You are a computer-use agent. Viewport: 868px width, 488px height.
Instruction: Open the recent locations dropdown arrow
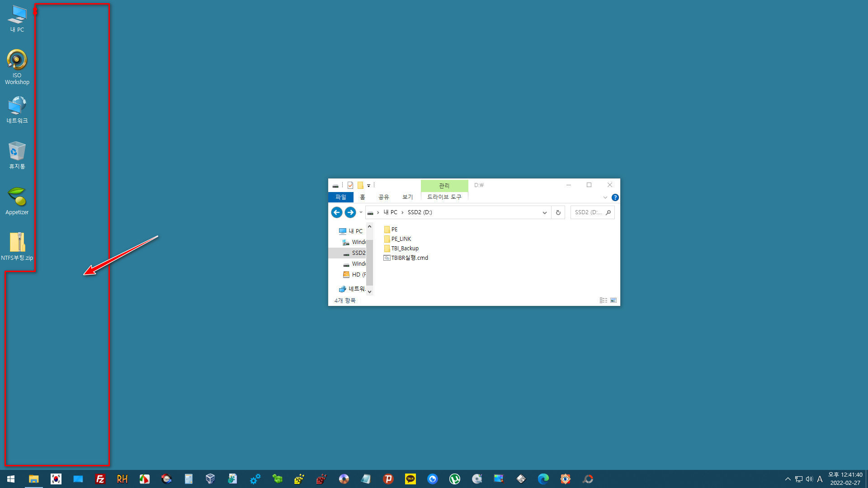coord(361,212)
